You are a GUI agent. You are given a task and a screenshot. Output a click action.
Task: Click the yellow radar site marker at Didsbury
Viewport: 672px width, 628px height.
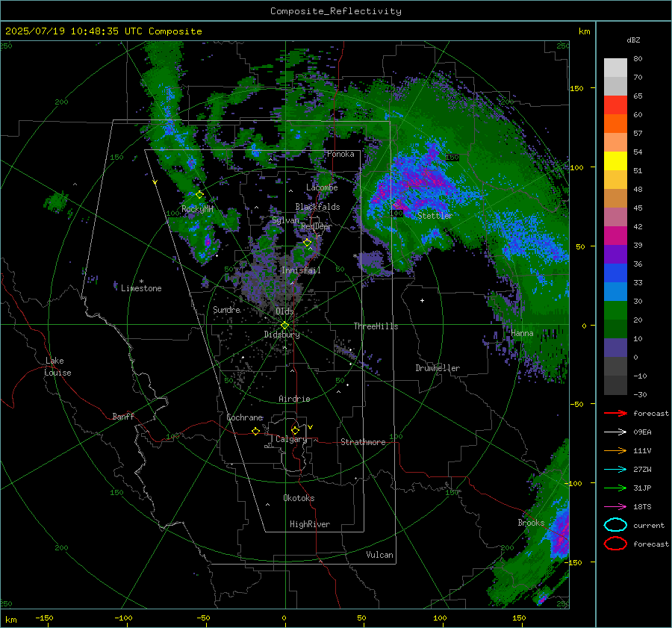click(284, 326)
